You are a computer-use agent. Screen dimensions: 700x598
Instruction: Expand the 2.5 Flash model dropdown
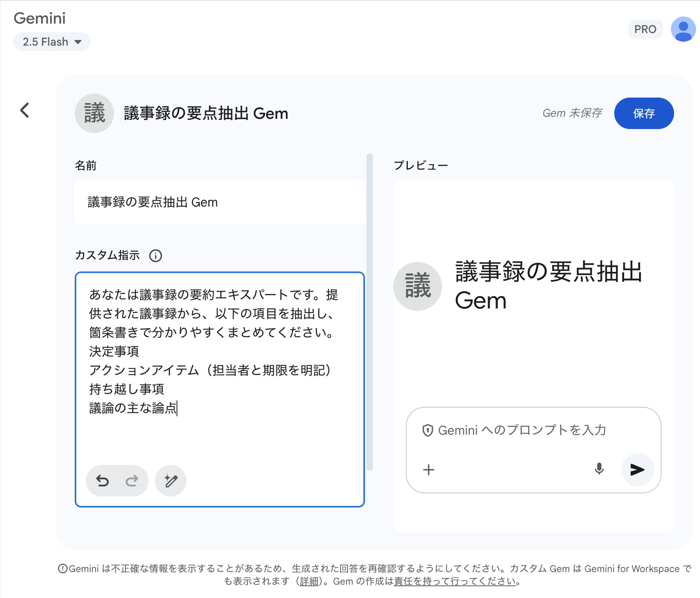coord(52,42)
